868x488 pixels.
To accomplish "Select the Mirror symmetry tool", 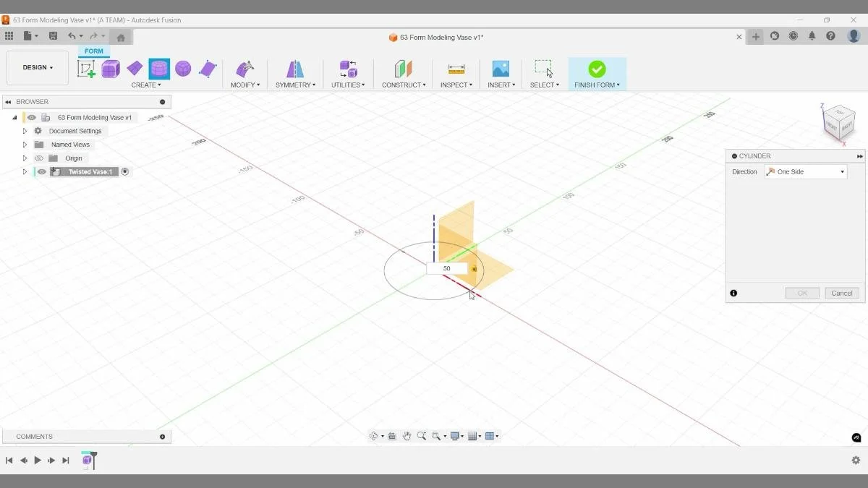I will (x=294, y=68).
